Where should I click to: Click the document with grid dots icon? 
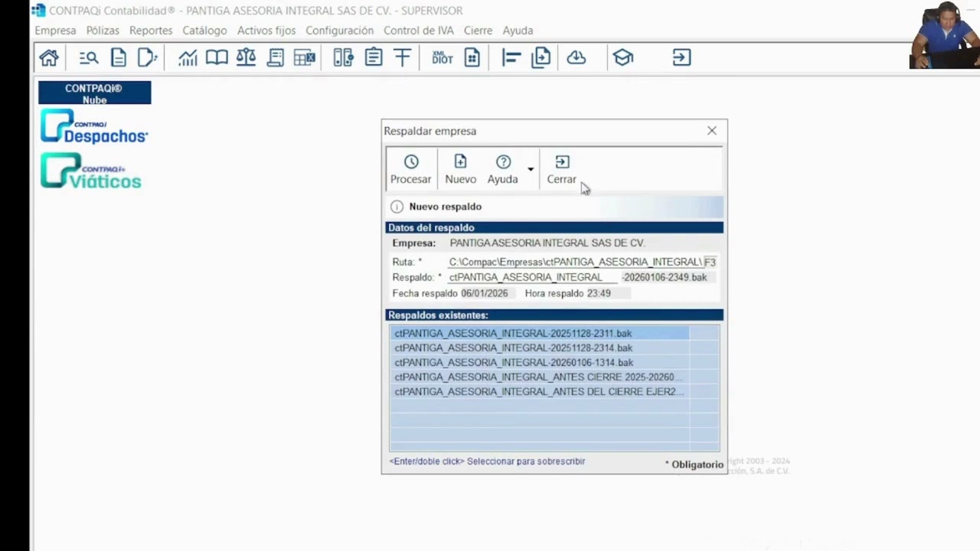[x=472, y=58]
